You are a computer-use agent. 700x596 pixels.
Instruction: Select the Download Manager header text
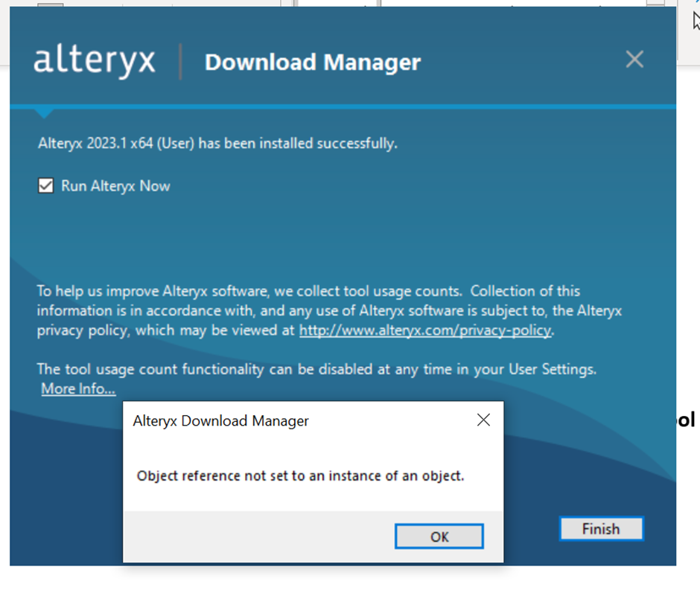[313, 63]
